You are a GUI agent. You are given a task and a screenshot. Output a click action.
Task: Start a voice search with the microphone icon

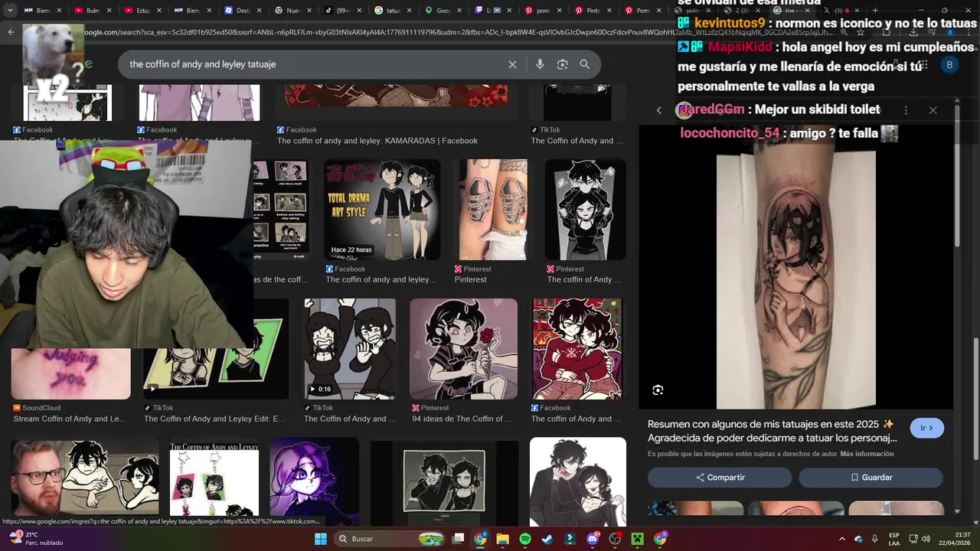tap(540, 64)
